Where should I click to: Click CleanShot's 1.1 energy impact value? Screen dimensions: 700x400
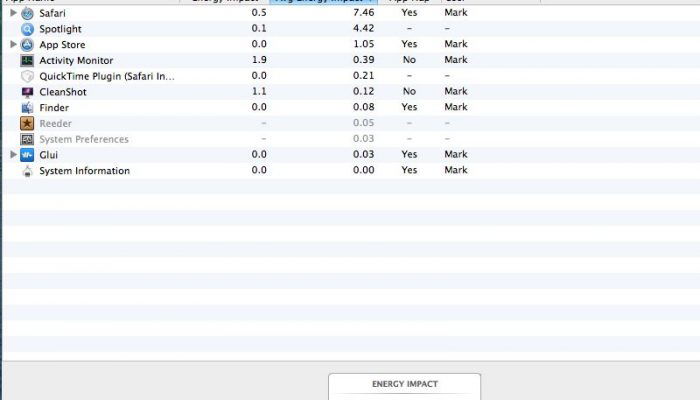[x=259, y=91]
